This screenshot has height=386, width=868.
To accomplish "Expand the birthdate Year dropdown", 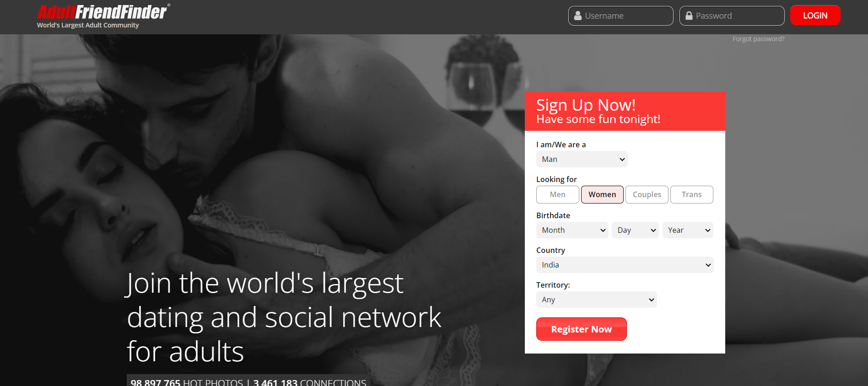I will (x=688, y=230).
